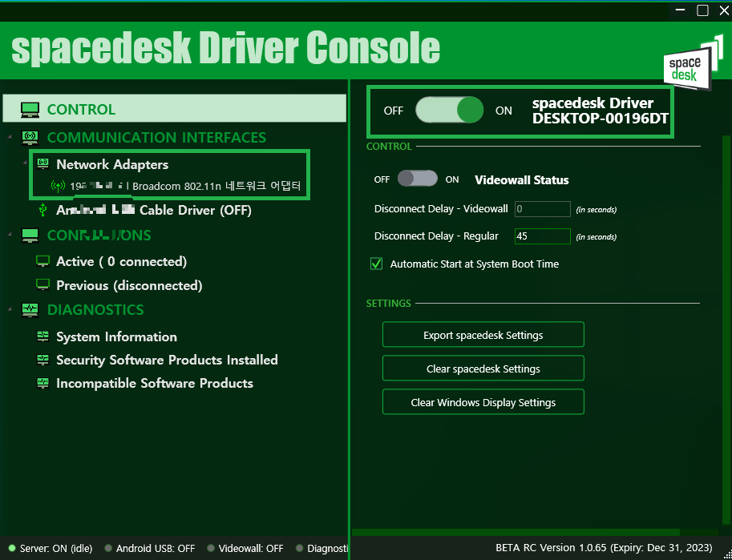732x560 pixels.
Task: Open System Information
Action: pos(116,337)
